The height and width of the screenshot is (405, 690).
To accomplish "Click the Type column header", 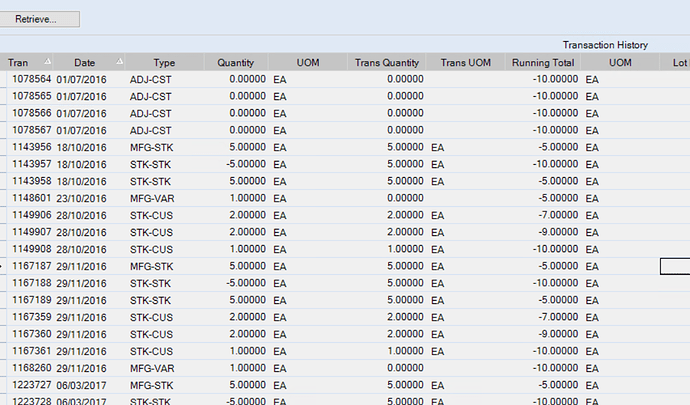I will coord(165,63).
